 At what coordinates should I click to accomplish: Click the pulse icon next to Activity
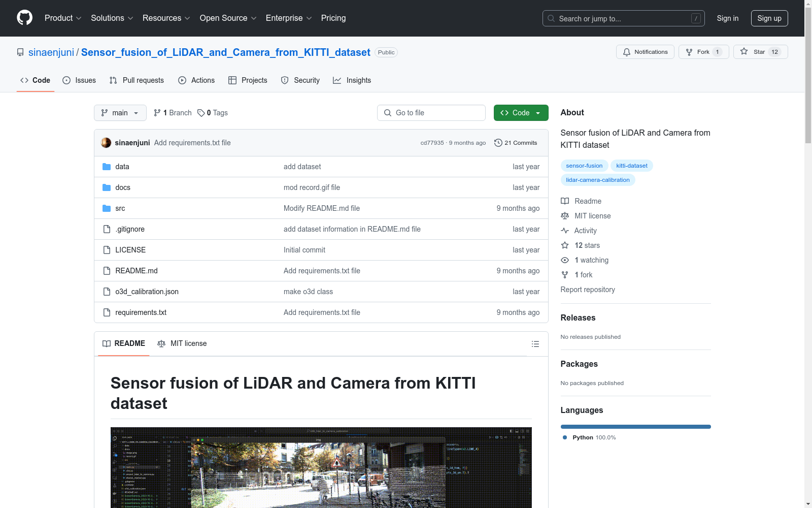click(565, 231)
